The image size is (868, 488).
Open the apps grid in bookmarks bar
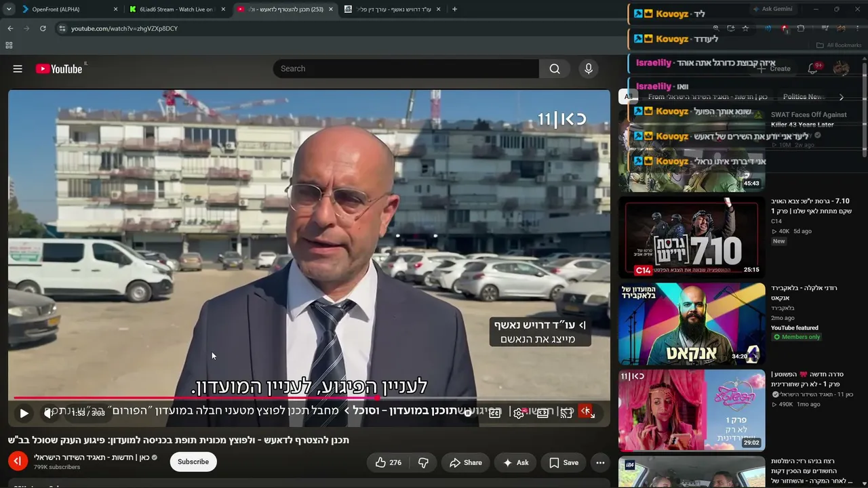pyautogui.click(x=9, y=45)
